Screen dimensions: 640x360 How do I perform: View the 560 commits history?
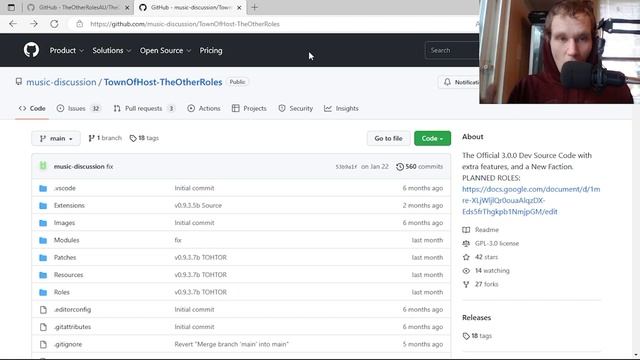point(420,167)
